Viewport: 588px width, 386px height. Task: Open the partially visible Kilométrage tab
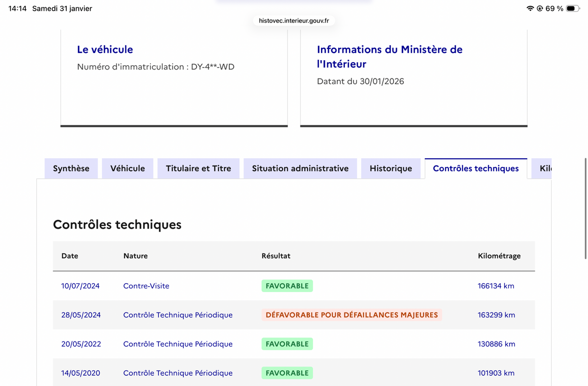point(541,169)
